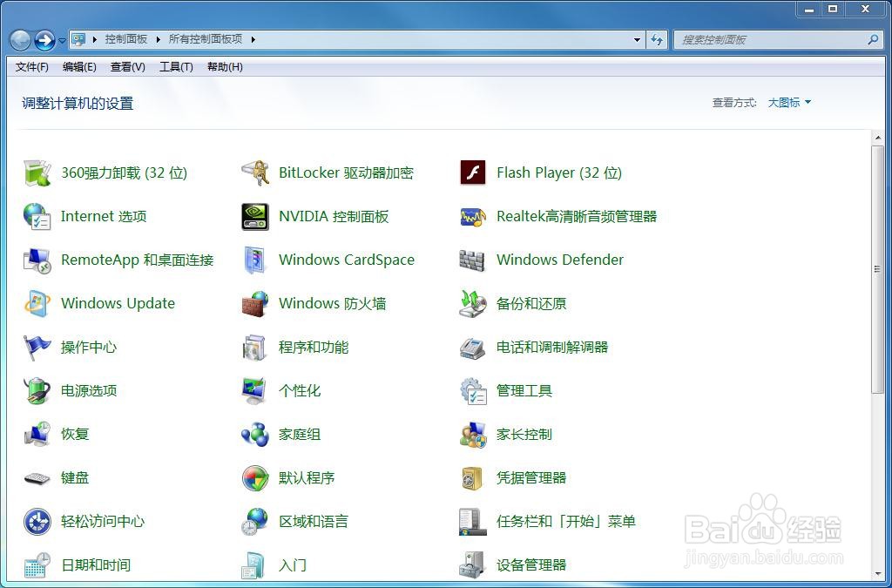Click the scrollbar up arrow
This screenshot has width=892, height=588.
878,138
